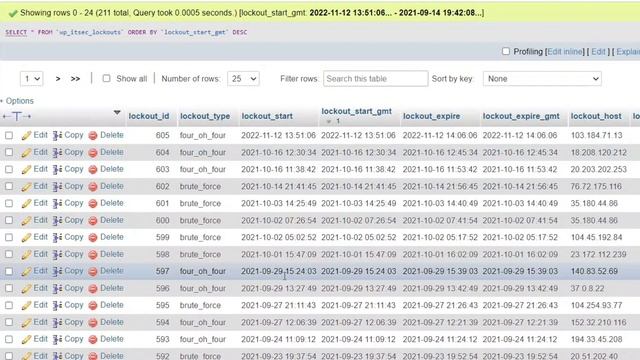Click the Edit link beside Edit inline
The height and width of the screenshot is (360, 640).
click(598, 52)
